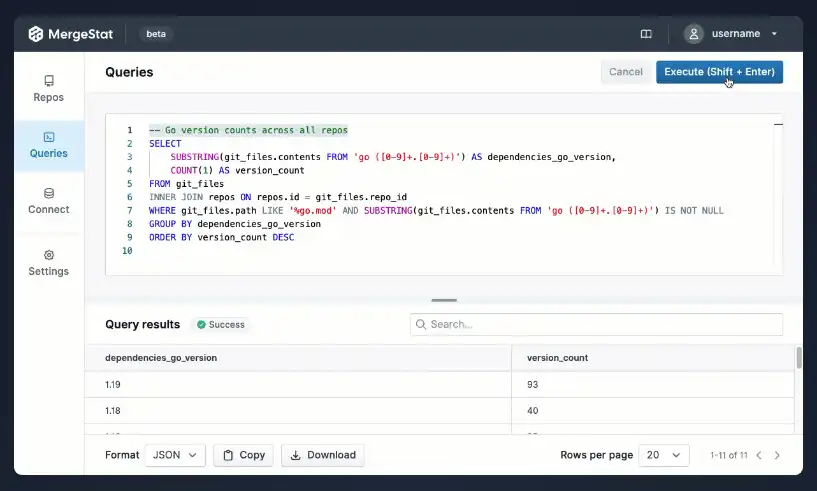Expand the username account dropdown
The height and width of the screenshot is (491, 817).
tap(774, 34)
